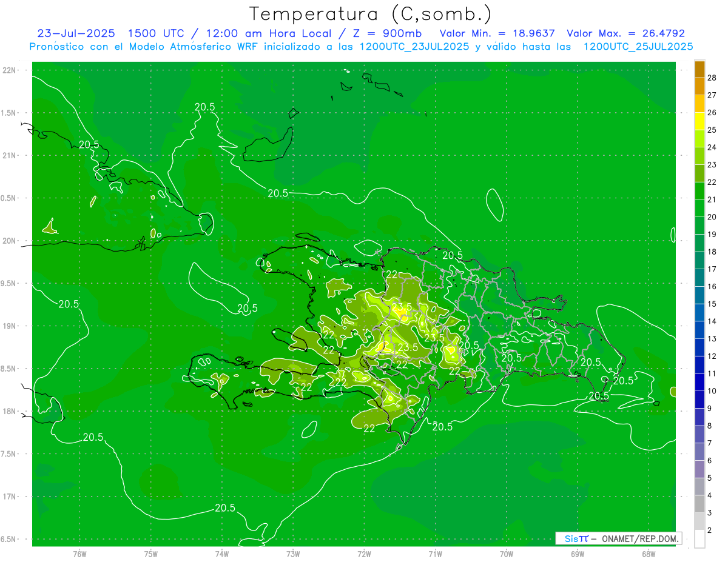The height and width of the screenshot is (562, 728).
Task: Click the legend value '25'
Action: pos(712,130)
